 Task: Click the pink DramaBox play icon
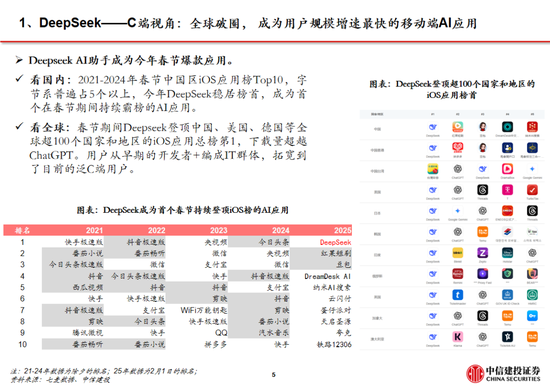click(x=508, y=169)
